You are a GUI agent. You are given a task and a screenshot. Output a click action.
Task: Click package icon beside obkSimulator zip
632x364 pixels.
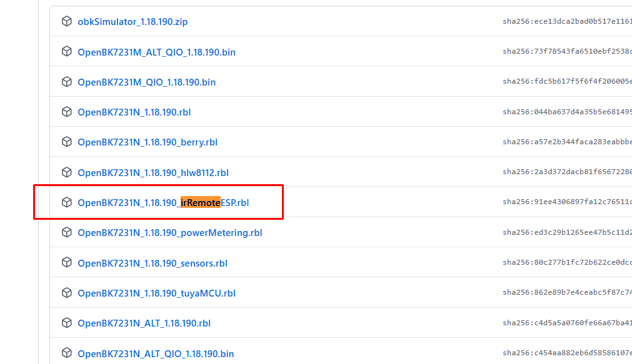click(66, 21)
